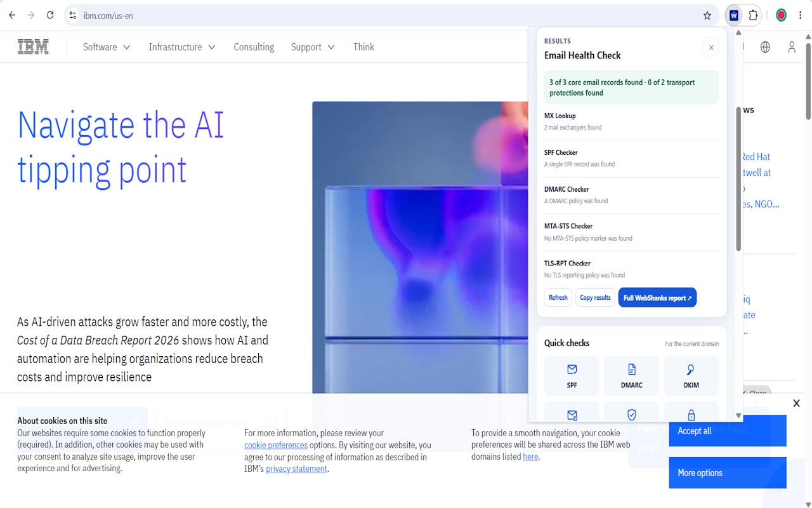The height and width of the screenshot is (508, 812).
Task: Go to IBM homepage via logo
Action: [x=33, y=47]
